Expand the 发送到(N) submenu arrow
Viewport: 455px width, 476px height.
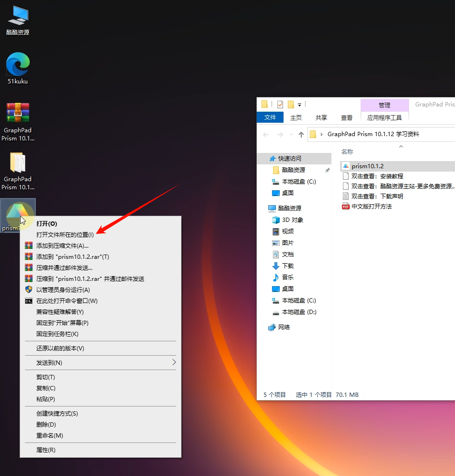pos(174,362)
